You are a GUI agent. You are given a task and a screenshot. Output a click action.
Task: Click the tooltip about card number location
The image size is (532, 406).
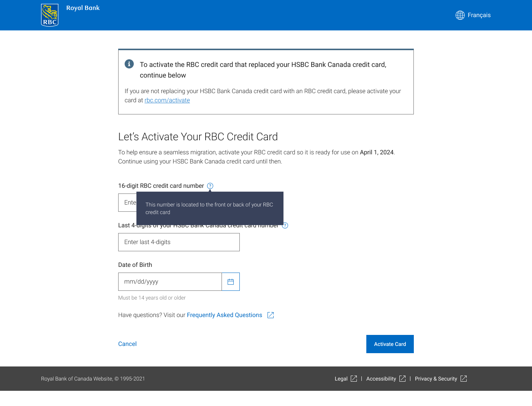coord(210,208)
